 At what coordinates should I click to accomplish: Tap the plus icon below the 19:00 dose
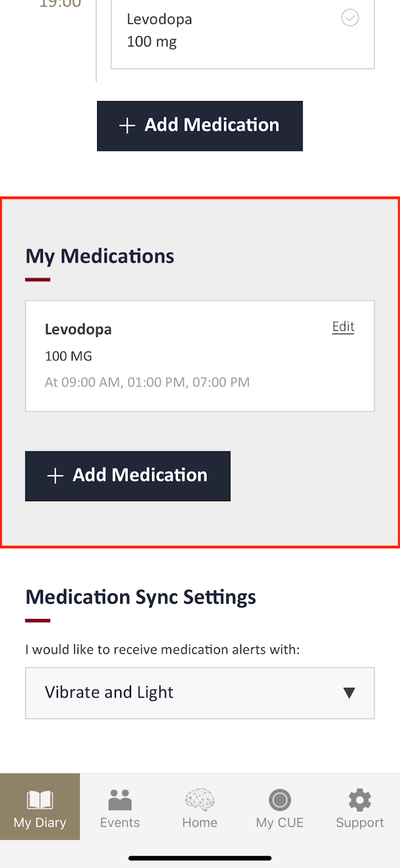tap(127, 126)
